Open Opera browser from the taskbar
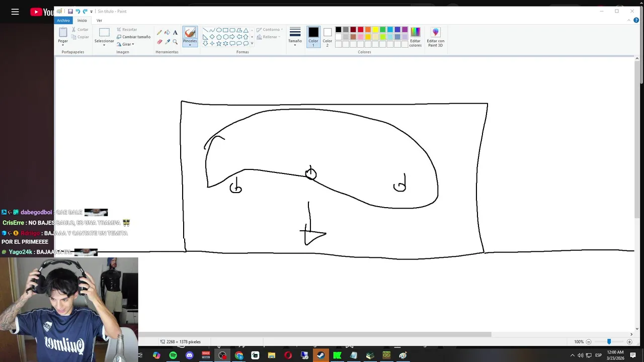Viewport: 644px width, 362px height. pyautogui.click(x=288, y=355)
